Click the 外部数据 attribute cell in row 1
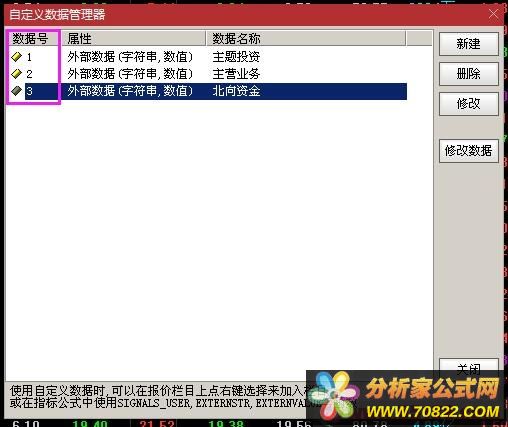The width and height of the screenshot is (508, 427). [x=130, y=57]
